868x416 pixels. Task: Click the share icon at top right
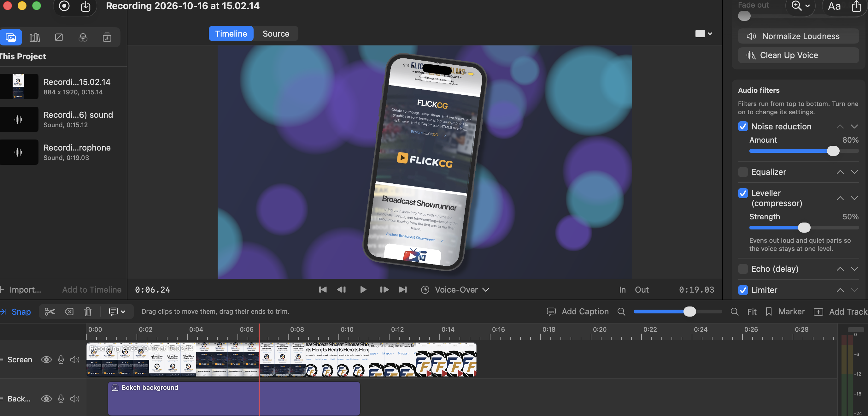coord(856,6)
